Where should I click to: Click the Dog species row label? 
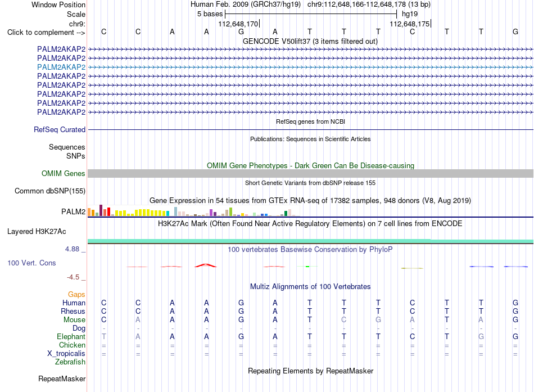[x=79, y=328]
